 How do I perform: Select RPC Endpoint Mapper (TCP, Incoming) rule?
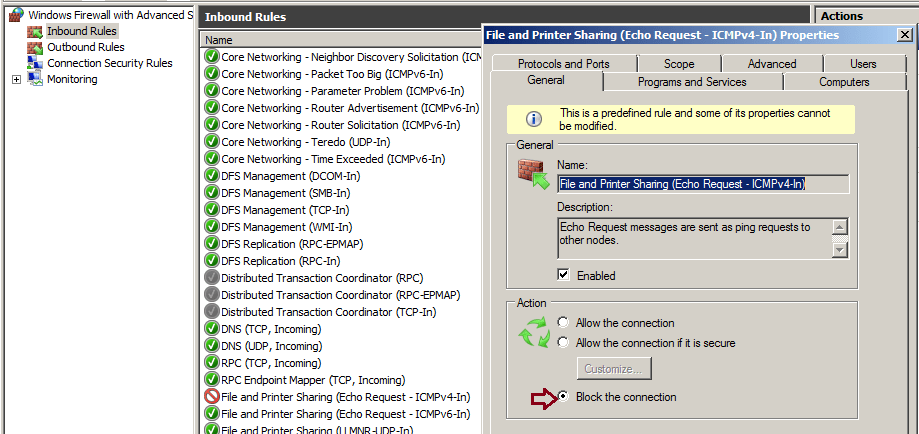(x=313, y=380)
